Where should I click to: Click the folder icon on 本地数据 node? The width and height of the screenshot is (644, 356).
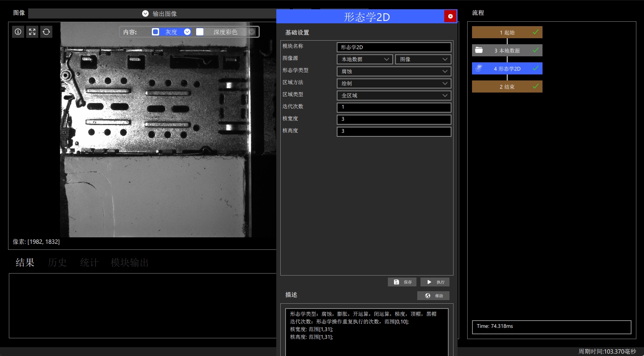(479, 50)
